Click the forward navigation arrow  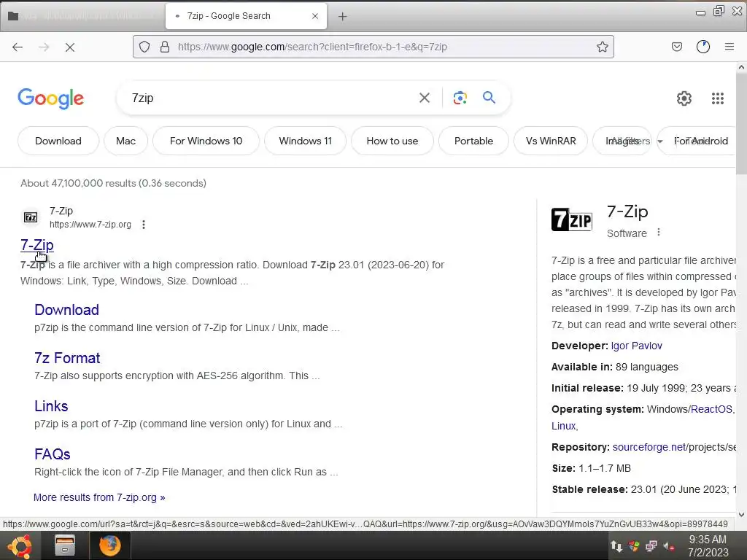tap(44, 47)
